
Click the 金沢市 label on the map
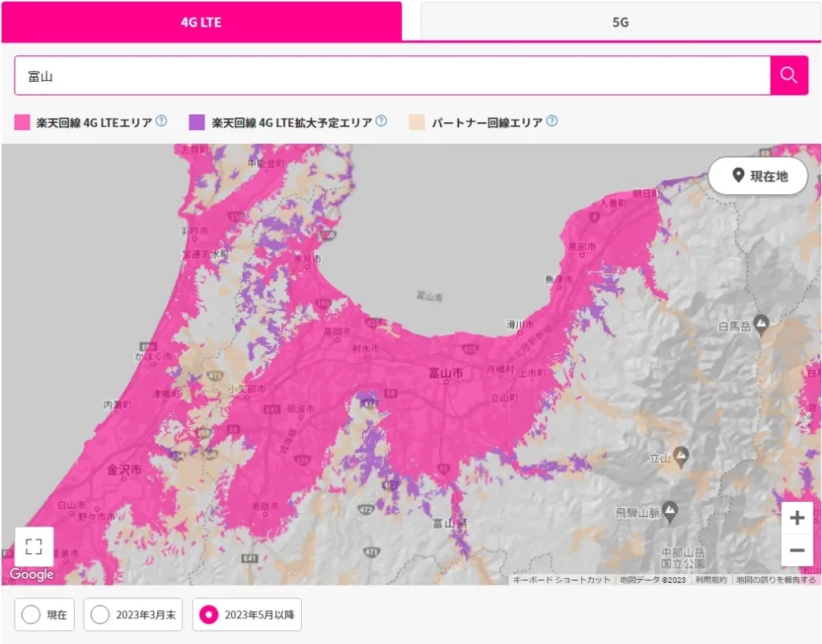point(124,470)
